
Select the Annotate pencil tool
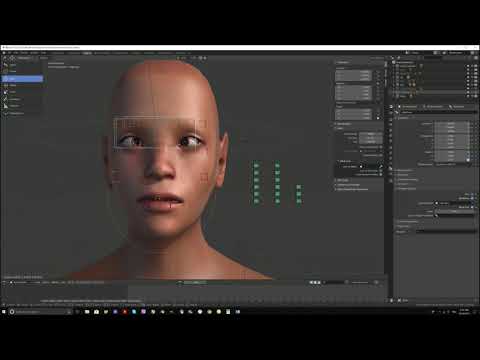click(22, 99)
